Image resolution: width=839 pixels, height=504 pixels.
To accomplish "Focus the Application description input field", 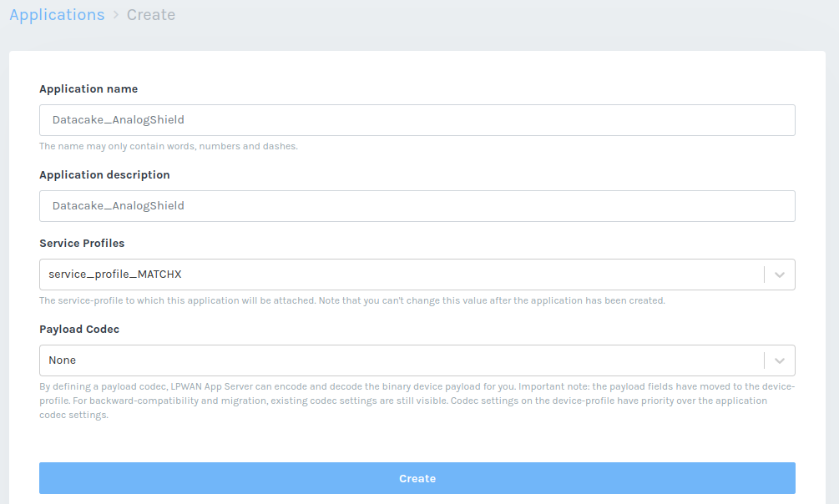I will coord(417,206).
